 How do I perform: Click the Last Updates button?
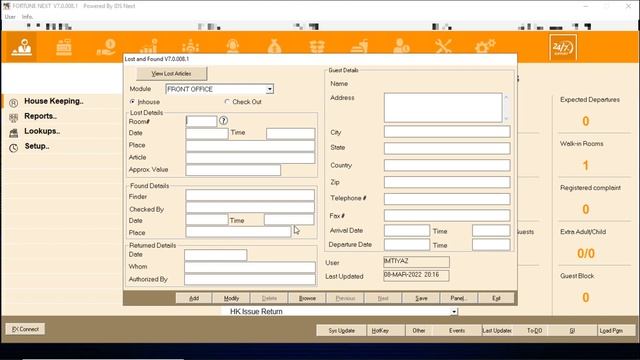coord(497,331)
